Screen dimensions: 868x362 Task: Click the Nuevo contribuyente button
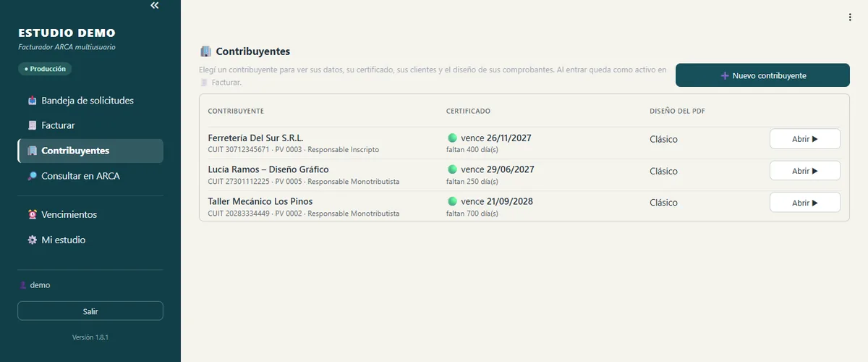click(762, 75)
